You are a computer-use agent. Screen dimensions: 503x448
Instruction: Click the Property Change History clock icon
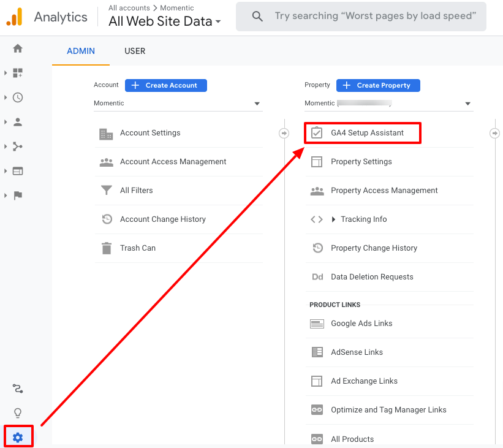pos(317,248)
